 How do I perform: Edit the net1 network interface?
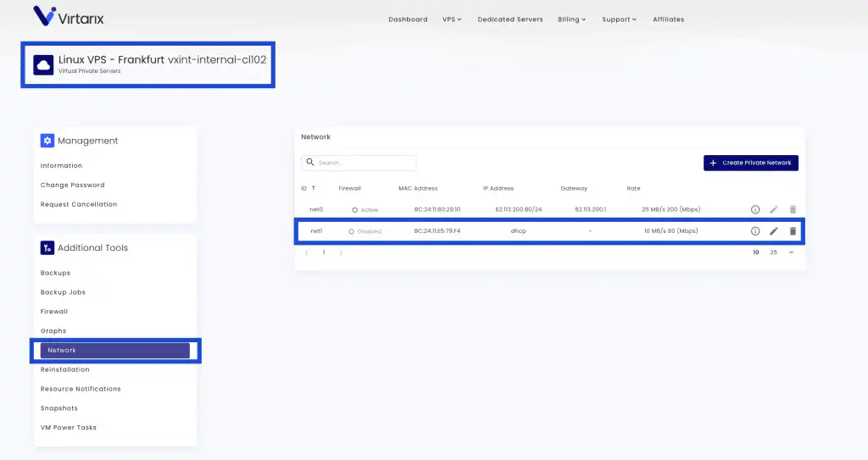[x=774, y=231]
